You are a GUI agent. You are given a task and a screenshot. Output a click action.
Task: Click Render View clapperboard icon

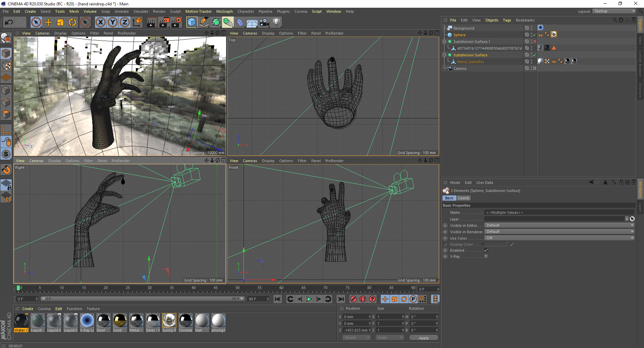point(152,22)
